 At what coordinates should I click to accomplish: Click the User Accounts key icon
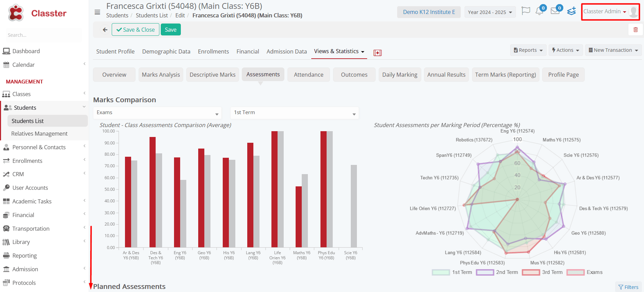point(6,188)
